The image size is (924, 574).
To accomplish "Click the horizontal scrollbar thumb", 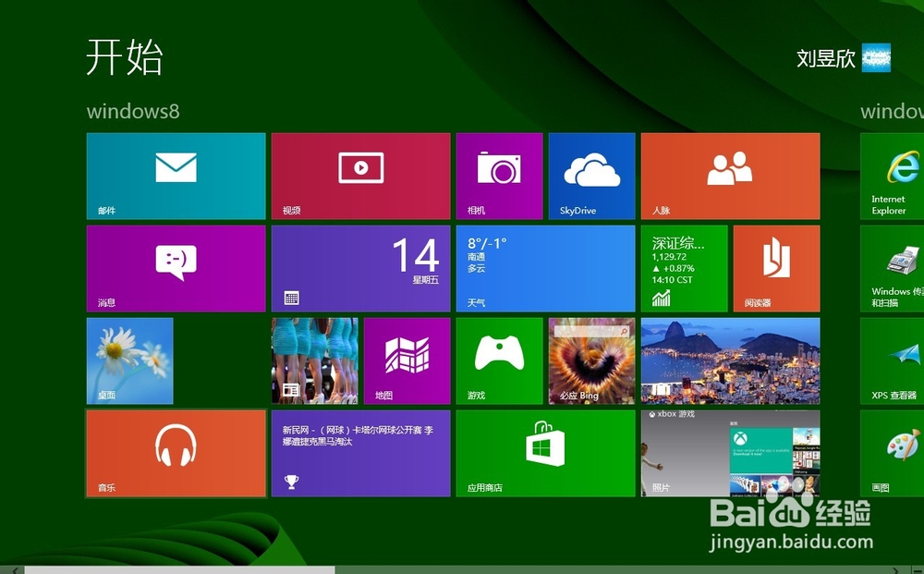I will (179, 570).
